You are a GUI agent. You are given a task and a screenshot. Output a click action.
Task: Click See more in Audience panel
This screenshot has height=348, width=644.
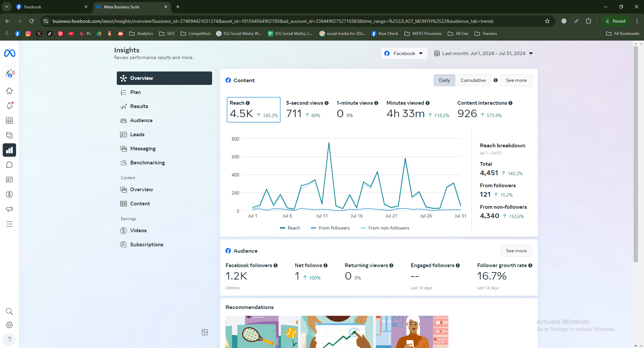(x=516, y=251)
